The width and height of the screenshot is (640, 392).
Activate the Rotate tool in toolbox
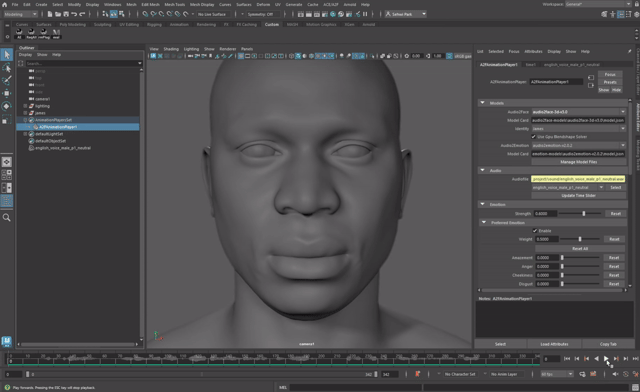(x=7, y=106)
